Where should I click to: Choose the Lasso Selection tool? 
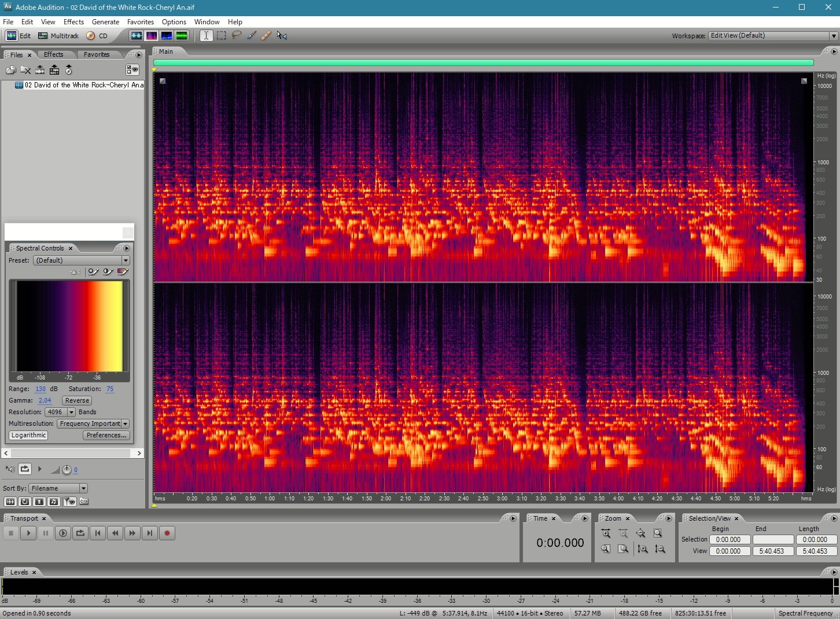[237, 36]
